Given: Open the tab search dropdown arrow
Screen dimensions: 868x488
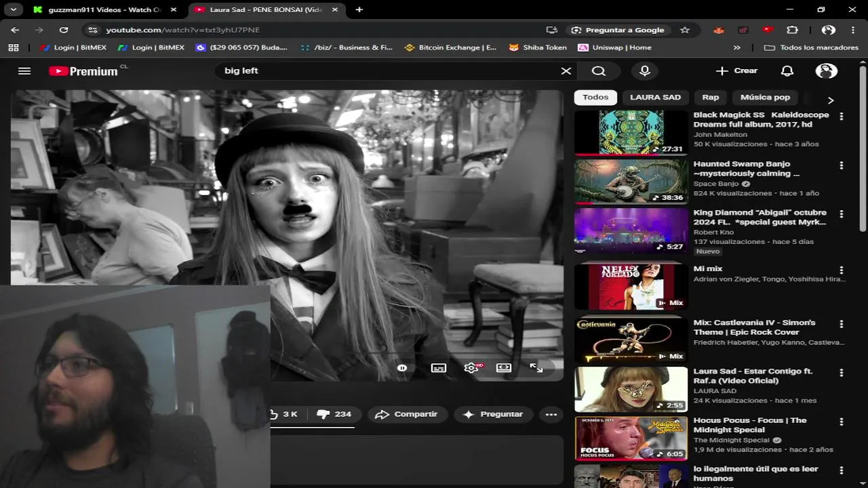Looking at the screenshot, I should tap(13, 9).
